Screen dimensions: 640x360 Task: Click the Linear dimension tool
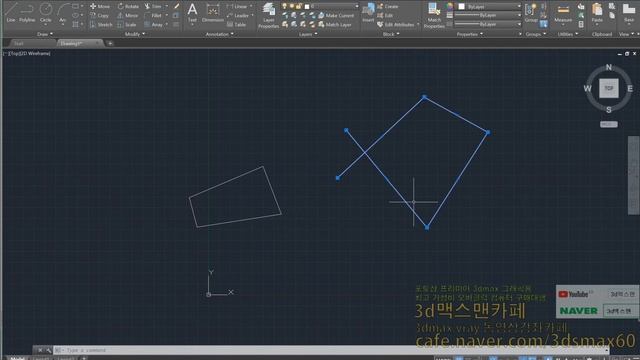[237, 6]
